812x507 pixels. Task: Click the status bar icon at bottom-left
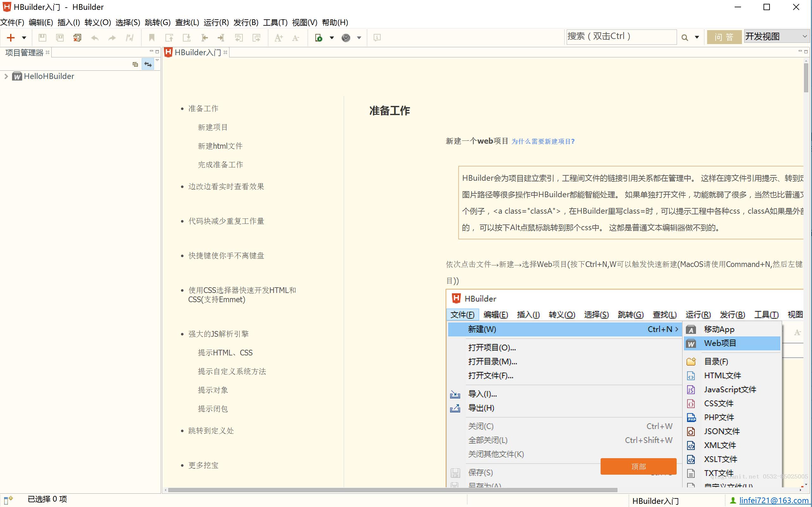8,500
